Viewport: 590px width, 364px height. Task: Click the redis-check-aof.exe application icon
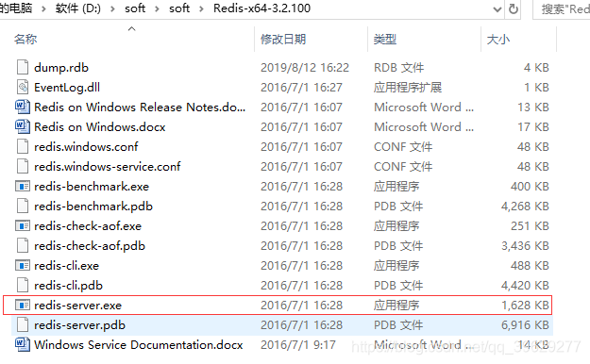point(23,226)
